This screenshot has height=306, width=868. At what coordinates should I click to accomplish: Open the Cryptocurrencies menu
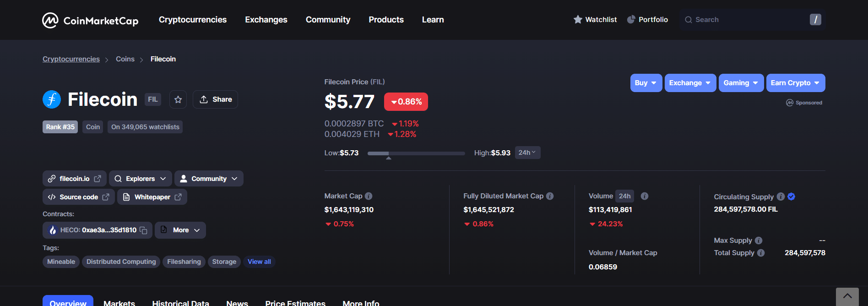click(193, 20)
